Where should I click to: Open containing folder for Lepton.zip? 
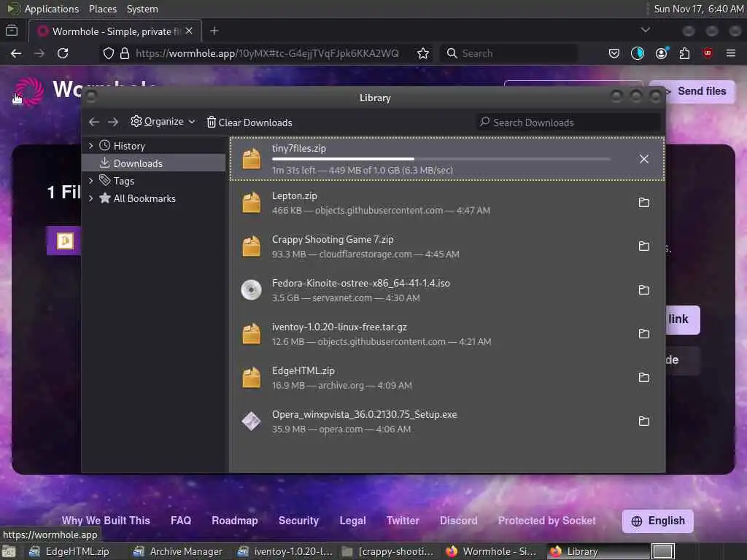coord(643,203)
